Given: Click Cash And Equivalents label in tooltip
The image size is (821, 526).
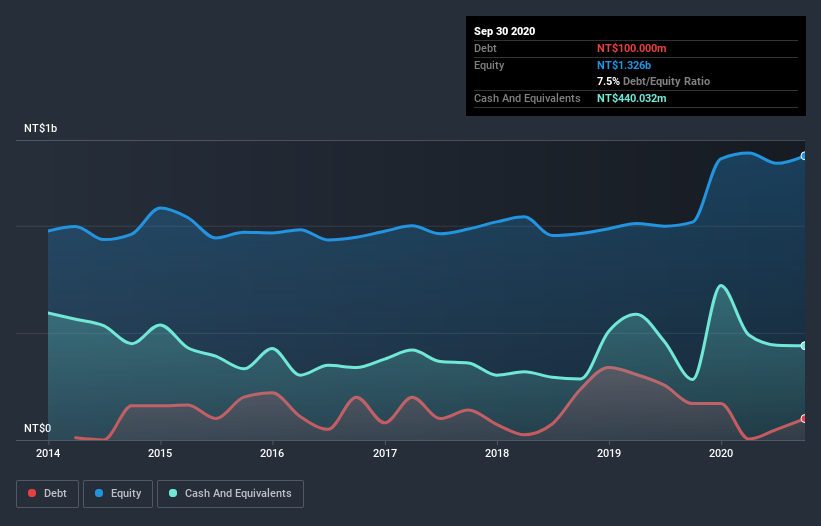Looking at the screenshot, I should [x=527, y=98].
